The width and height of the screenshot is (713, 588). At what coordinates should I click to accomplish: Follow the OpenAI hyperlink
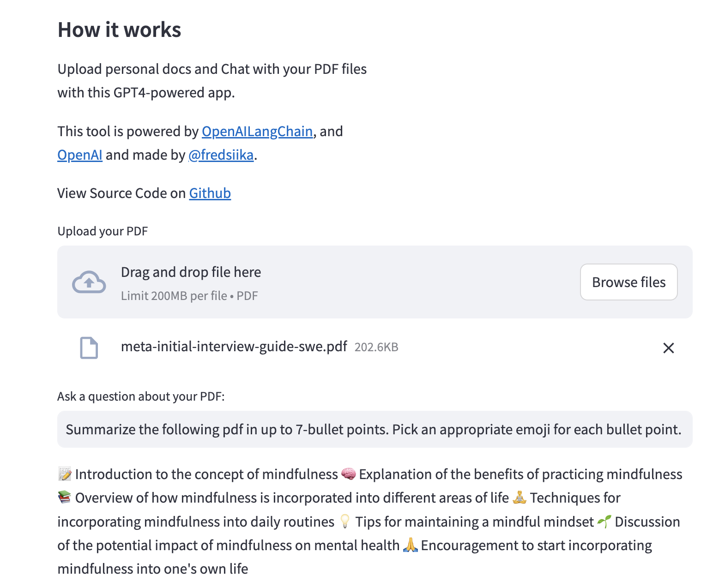tap(80, 155)
